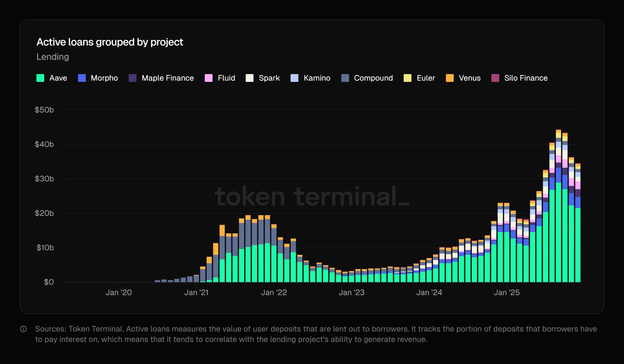Toggle the Fluid series in legend
The image size is (624, 364).
point(220,78)
